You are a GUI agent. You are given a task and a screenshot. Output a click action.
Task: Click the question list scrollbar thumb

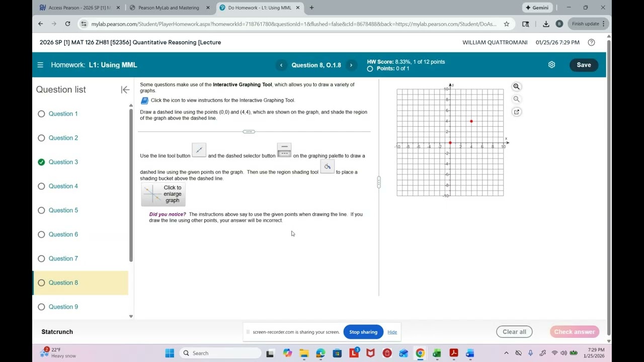(x=131, y=185)
